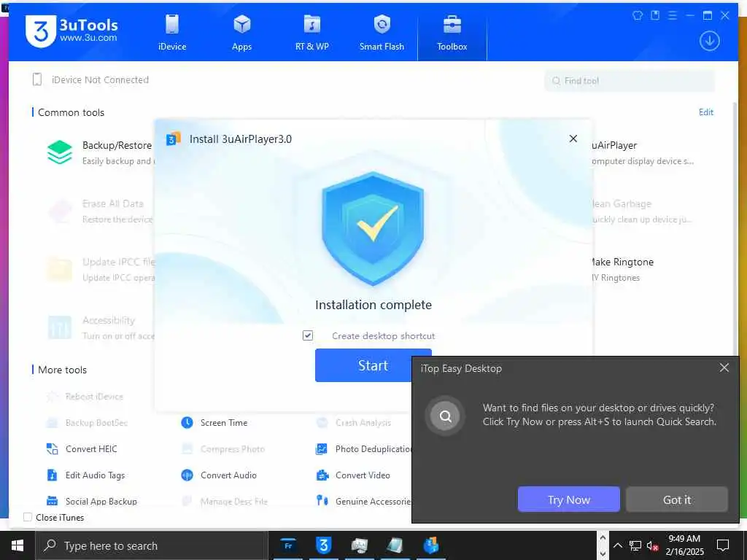Open the Crash Analysis tool
Screen dimensions: 747x560
pyautogui.click(x=353, y=423)
